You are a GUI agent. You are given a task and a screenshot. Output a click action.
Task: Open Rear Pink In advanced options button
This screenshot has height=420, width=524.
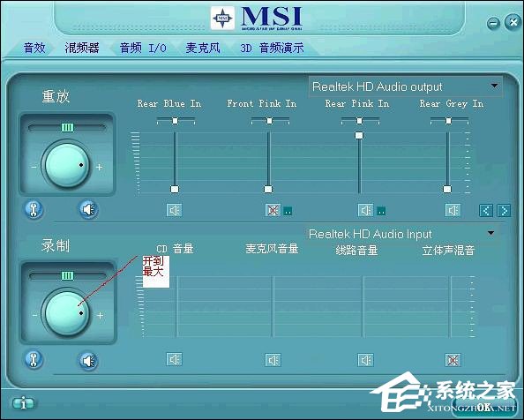click(381, 211)
